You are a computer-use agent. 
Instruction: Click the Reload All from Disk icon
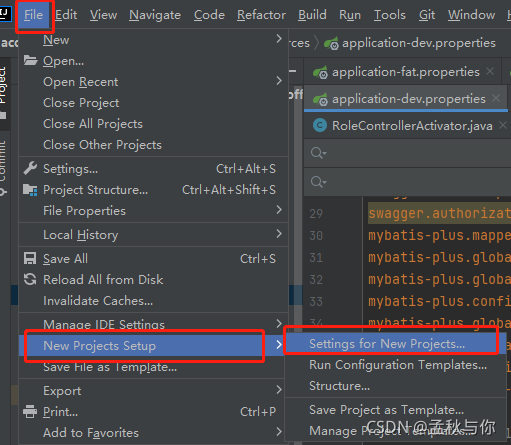coord(30,279)
